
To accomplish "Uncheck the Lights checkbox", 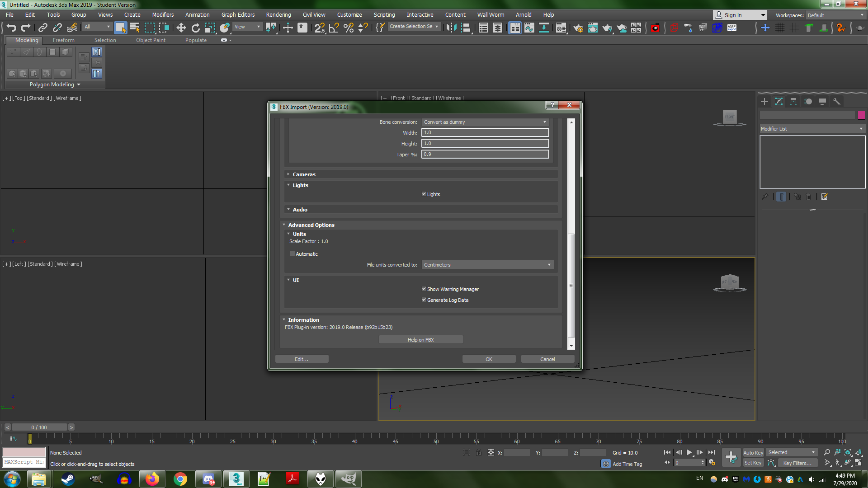I will (x=424, y=194).
